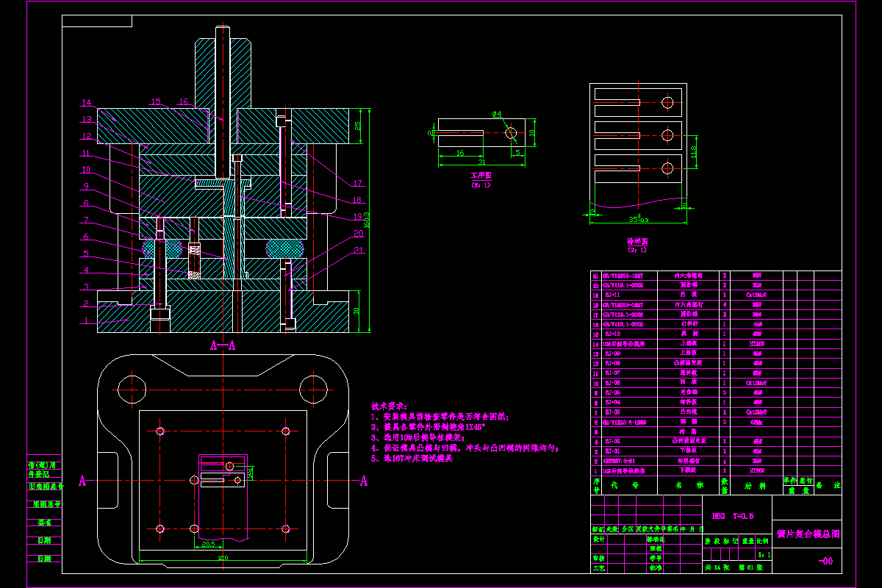Select parts list code BJ-10
Image resolution: width=882 pixels, height=588 pixels.
tap(613, 333)
